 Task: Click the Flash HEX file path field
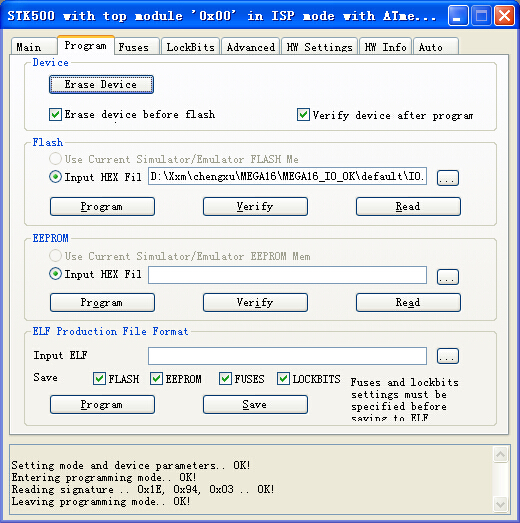click(287, 176)
